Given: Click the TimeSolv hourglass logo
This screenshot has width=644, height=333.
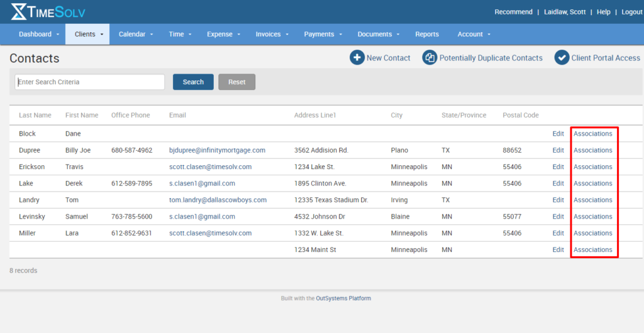Looking at the screenshot, I should 19,11.
